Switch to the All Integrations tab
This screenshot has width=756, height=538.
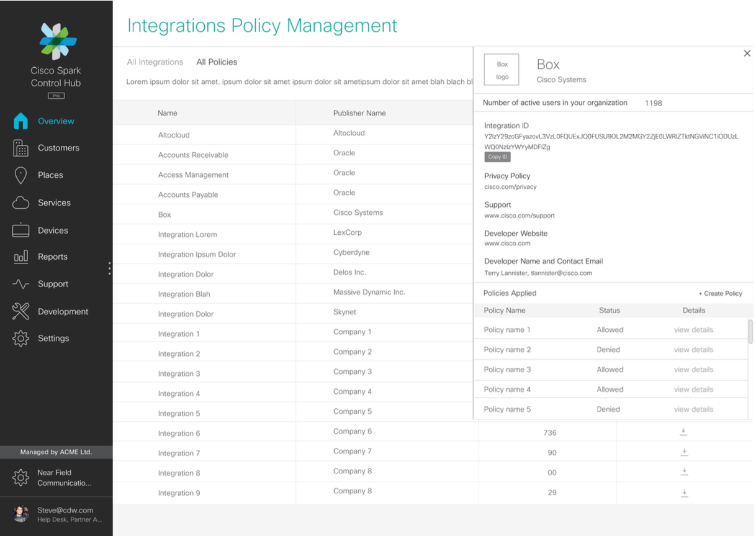(x=155, y=62)
